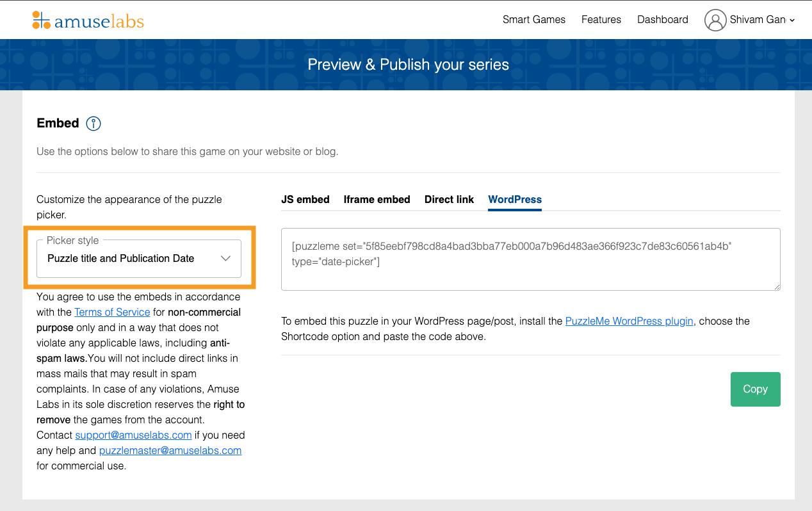Click support@amuselabs.com email link
This screenshot has width=812, height=511.
(133, 435)
